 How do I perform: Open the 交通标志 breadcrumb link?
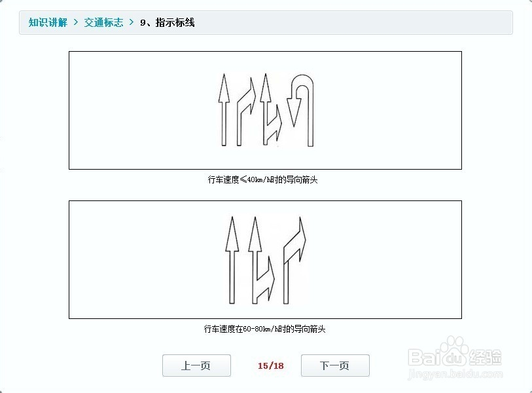point(103,22)
